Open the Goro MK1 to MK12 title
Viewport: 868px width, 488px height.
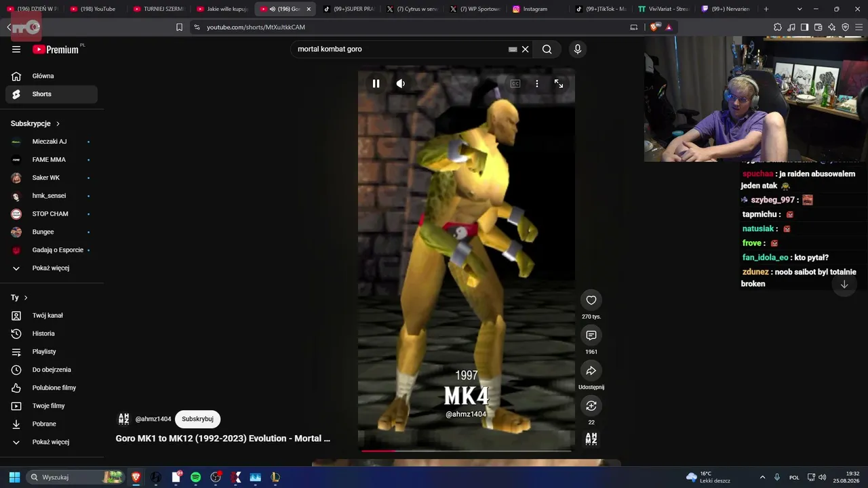tap(223, 439)
